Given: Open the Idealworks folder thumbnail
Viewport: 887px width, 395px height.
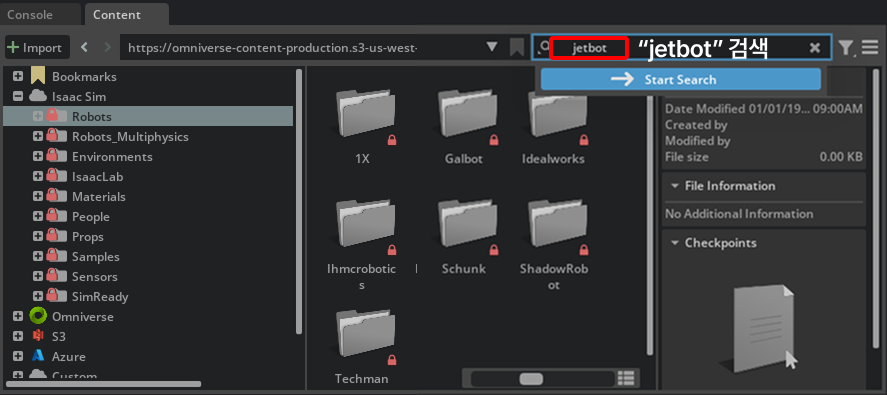Looking at the screenshot, I should 557,116.
